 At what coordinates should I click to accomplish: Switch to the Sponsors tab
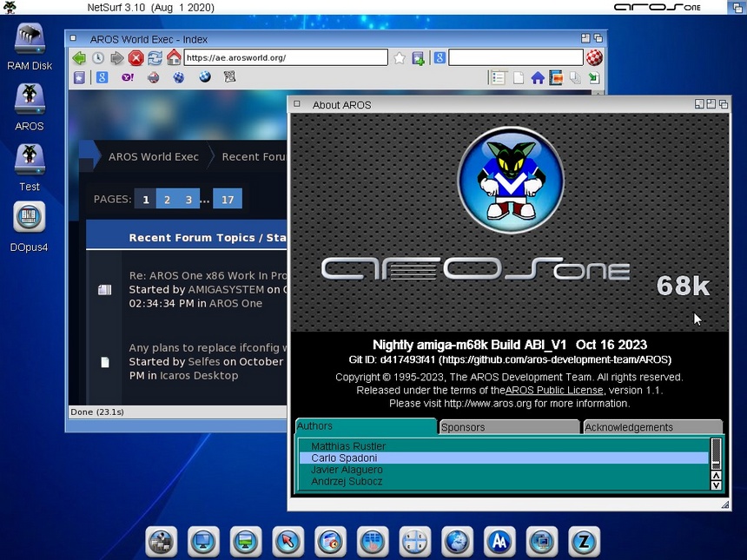(x=509, y=427)
